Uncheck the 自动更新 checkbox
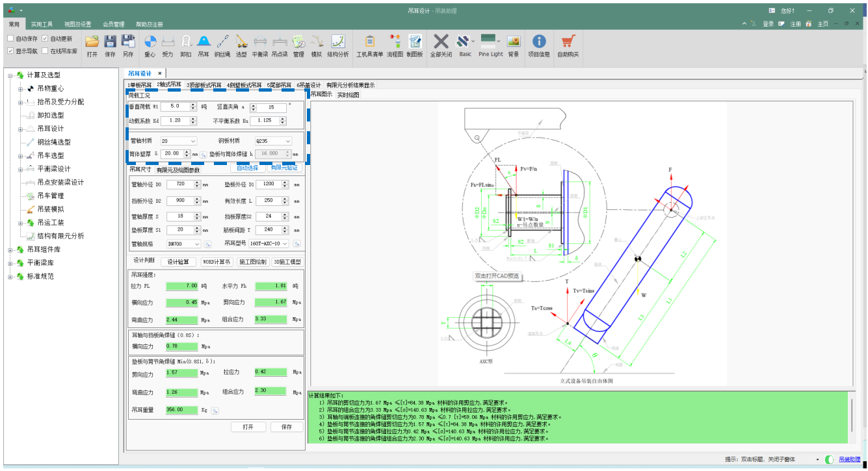Screen dimensions: 868x471 pyautogui.click(x=45, y=38)
